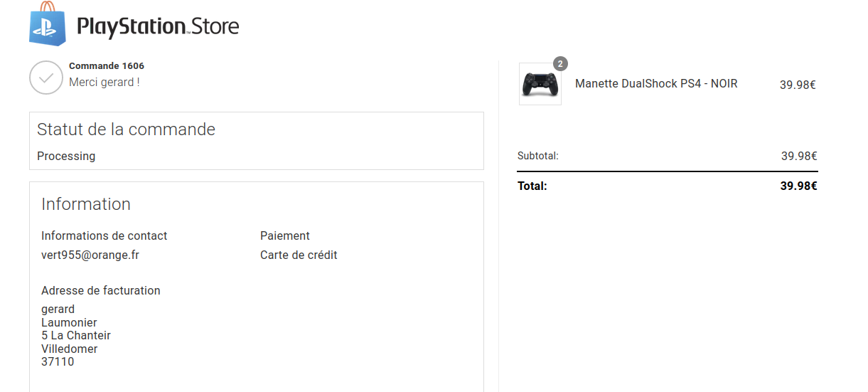The image size is (868, 392).
Task: Click the 39.98€ product line price
Action: (798, 85)
